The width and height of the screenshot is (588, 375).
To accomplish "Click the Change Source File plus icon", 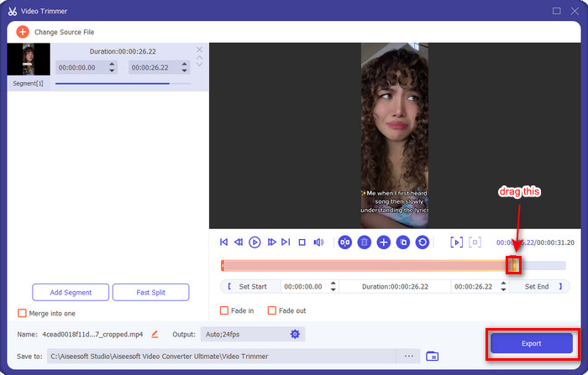I will click(x=23, y=32).
